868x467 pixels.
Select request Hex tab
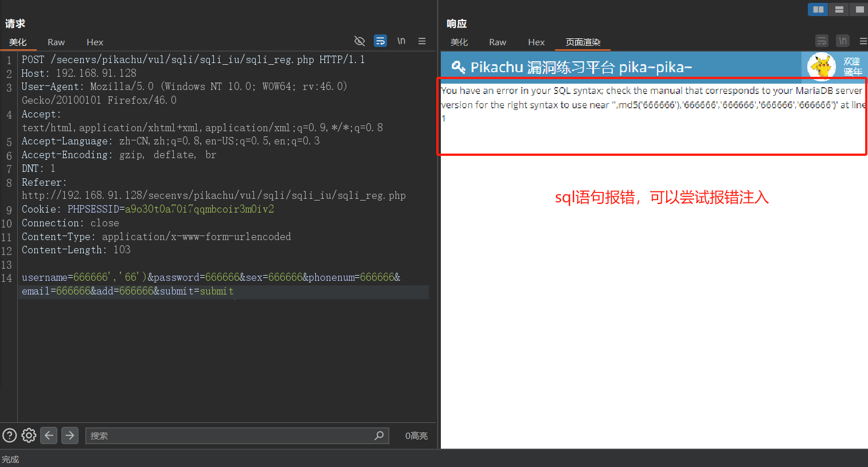[x=95, y=42]
